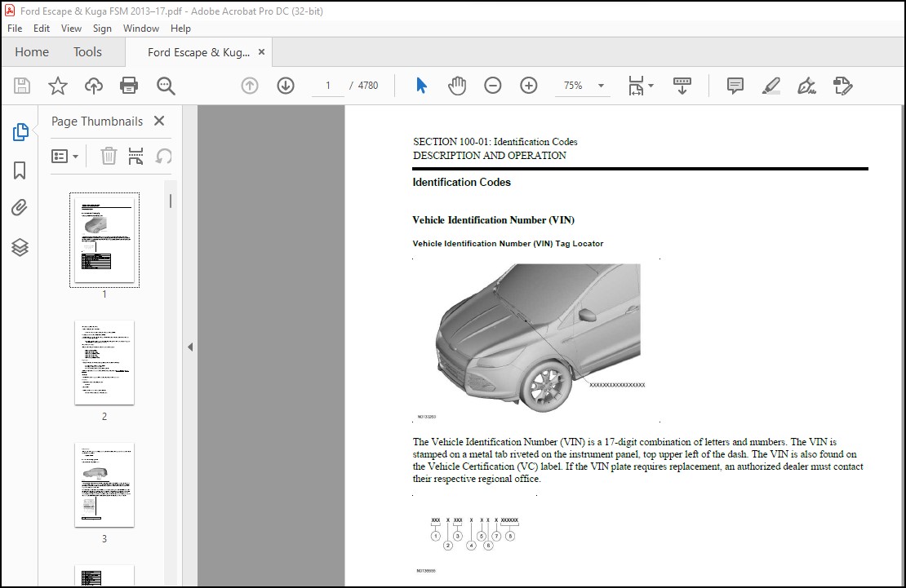Open the Layers panel
The width and height of the screenshot is (906, 588).
coord(20,247)
